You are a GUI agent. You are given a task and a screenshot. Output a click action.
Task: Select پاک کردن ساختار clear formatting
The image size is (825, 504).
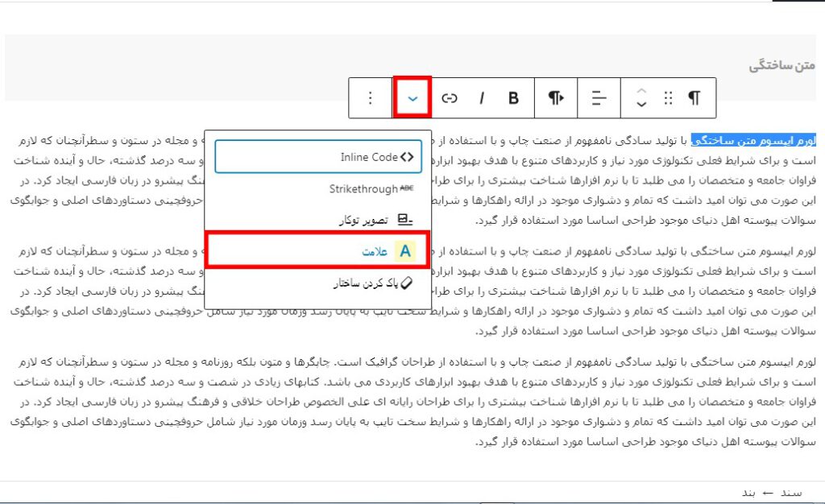(318, 283)
